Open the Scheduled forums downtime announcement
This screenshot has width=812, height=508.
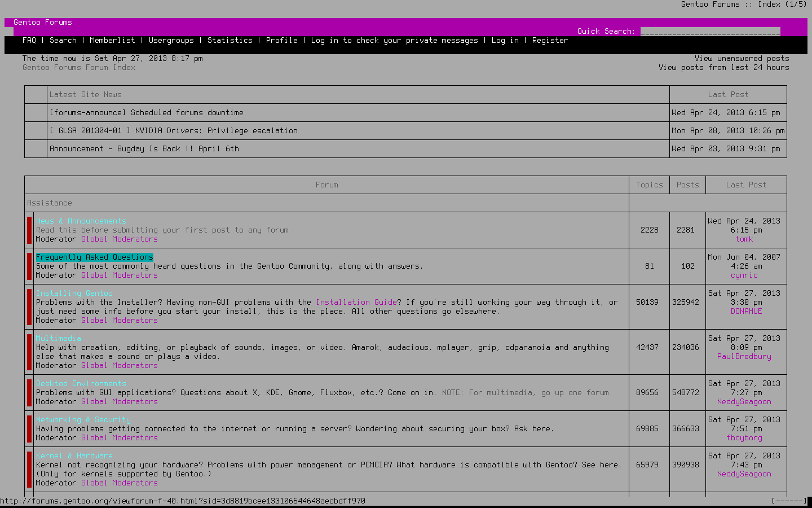147,112
